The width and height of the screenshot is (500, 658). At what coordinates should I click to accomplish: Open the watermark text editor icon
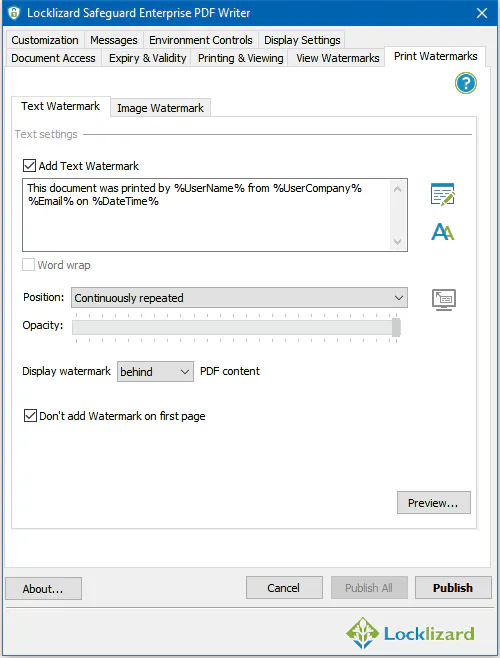(442, 194)
